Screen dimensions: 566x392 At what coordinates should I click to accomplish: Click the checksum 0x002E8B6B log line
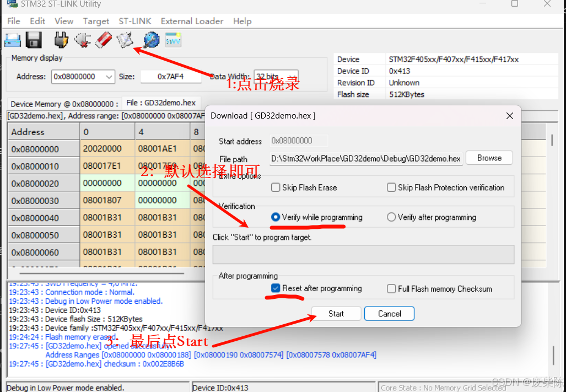96,364
